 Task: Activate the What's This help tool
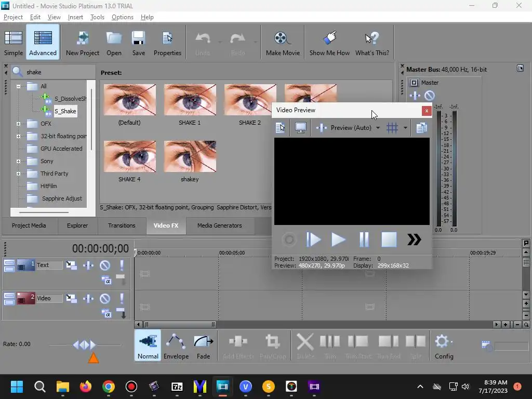click(372, 43)
